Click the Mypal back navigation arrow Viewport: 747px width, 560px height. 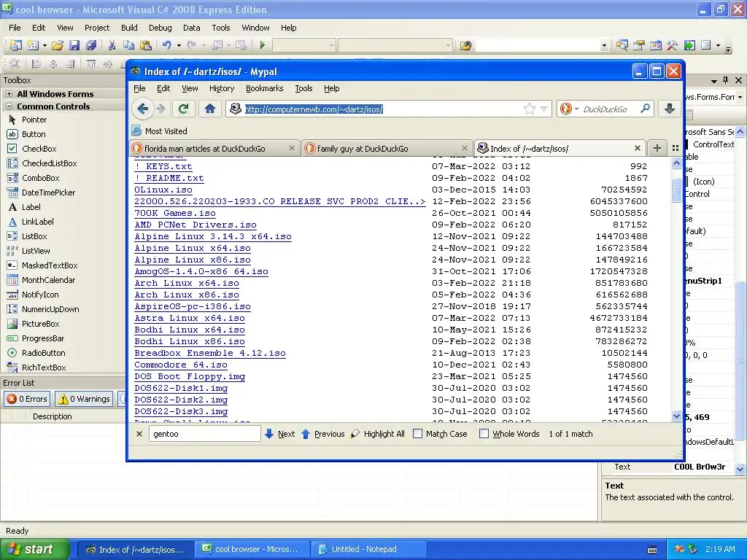pyautogui.click(x=142, y=109)
